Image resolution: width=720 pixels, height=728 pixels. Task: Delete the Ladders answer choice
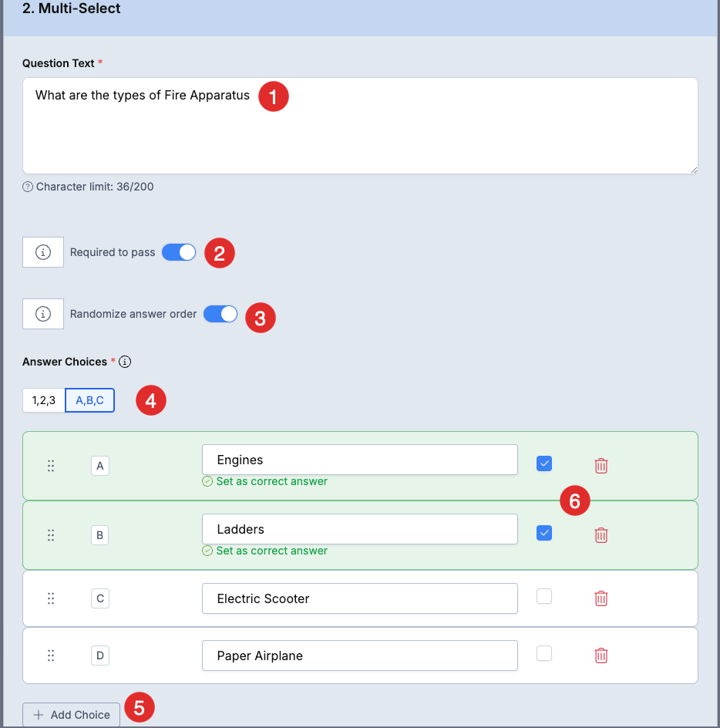[601, 535]
